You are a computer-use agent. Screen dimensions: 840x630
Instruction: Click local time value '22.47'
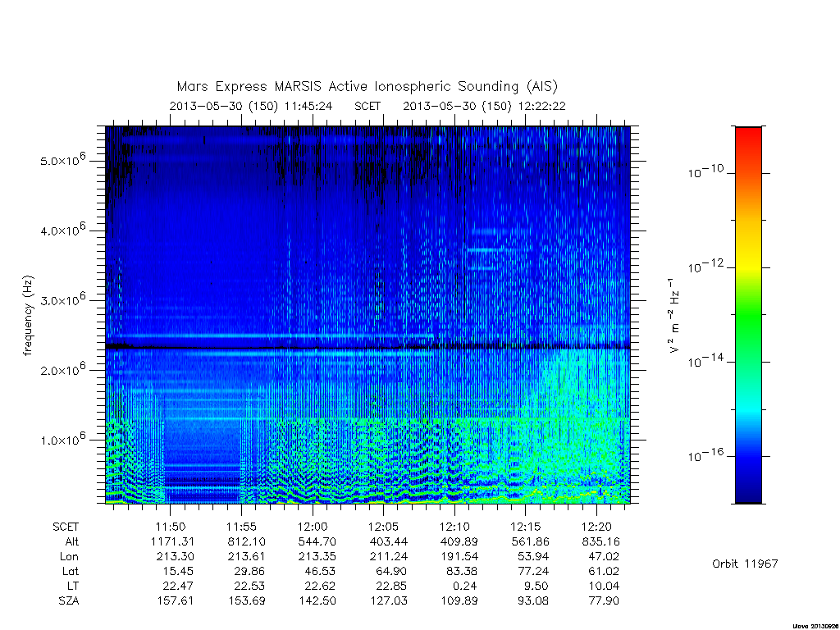(x=178, y=586)
